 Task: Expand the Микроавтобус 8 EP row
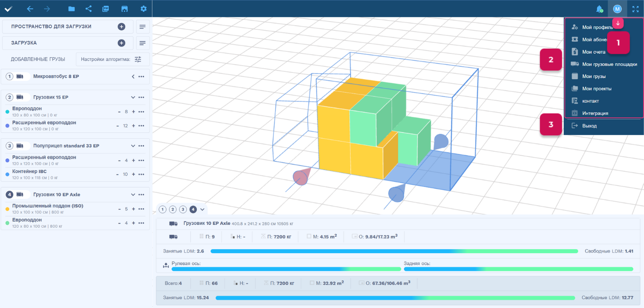pos(133,76)
